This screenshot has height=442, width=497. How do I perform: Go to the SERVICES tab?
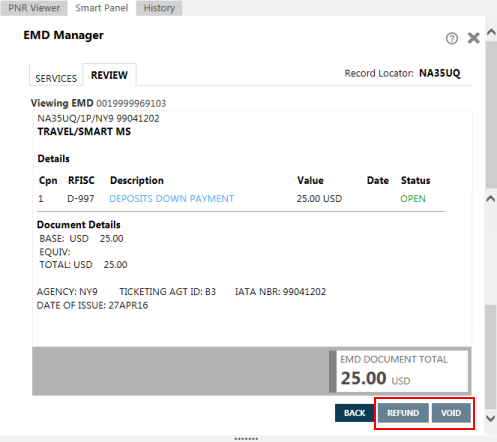(x=56, y=78)
